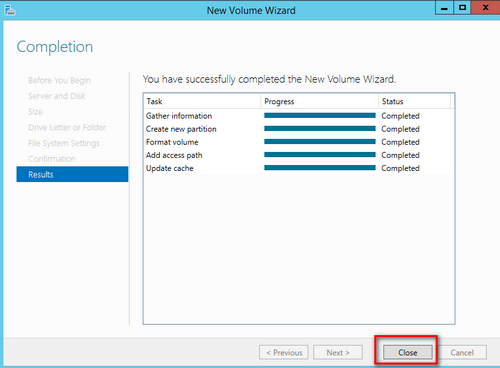
Task: Close the window using the red X
Action: [485, 8]
